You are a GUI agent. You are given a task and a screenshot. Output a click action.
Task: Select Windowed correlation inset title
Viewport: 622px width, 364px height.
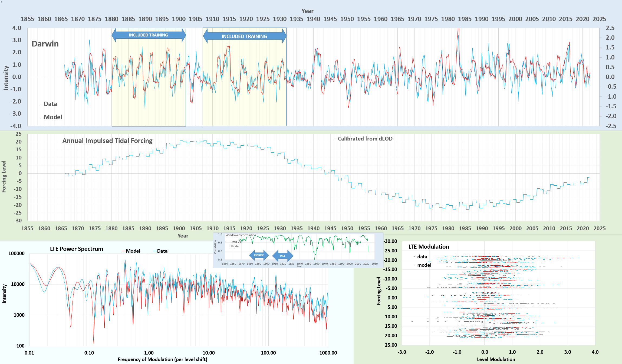(x=241, y=235)
